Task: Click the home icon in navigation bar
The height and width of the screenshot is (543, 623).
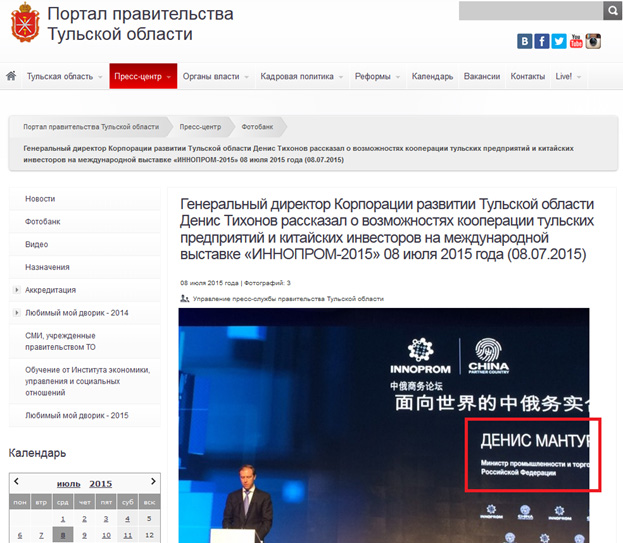Action: pos(11,76)
